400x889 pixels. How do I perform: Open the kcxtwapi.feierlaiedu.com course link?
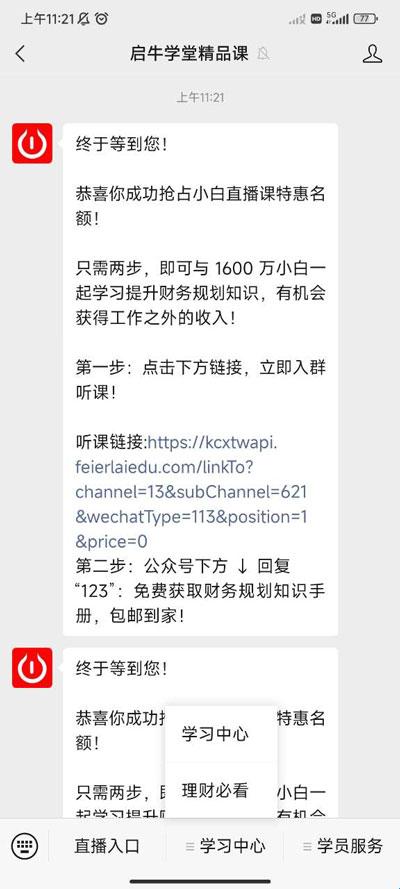point(192,492)
